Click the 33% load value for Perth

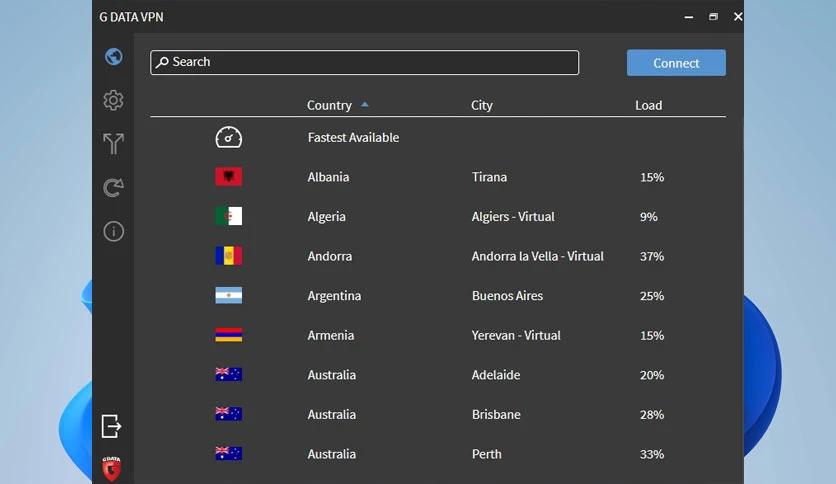[652, 454]
